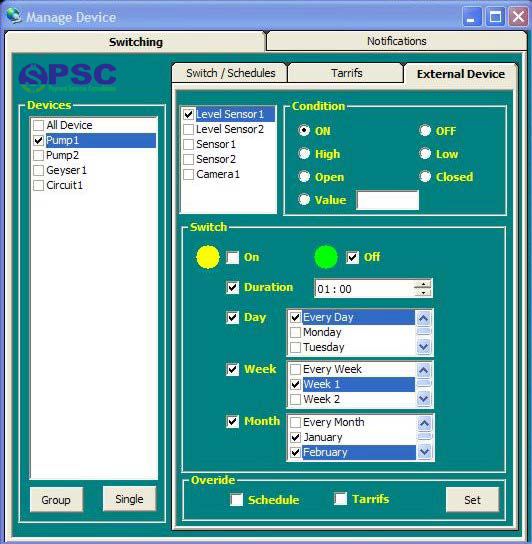Select the Open condition radio button
Screen dimensions: 532x544
pos(304,176)
